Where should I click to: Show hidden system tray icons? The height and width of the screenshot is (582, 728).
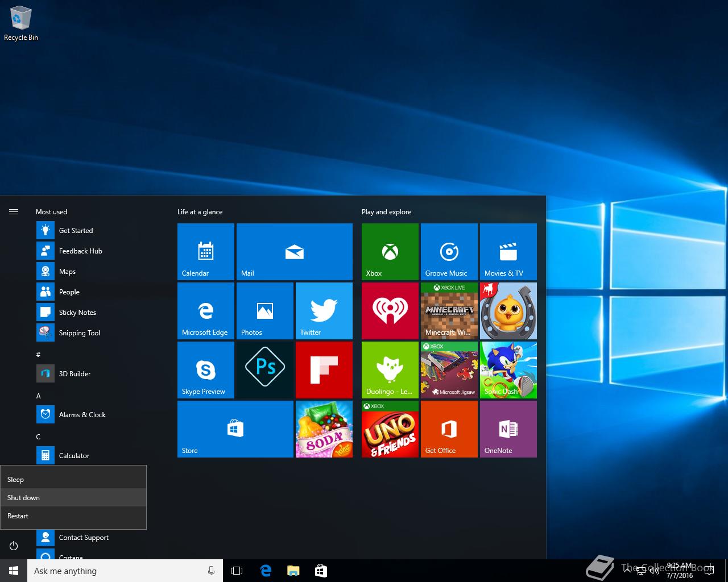pos(627,571)
